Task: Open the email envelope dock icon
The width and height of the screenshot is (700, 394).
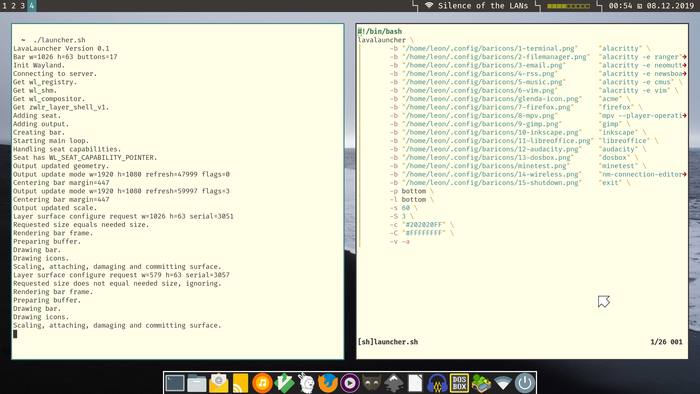Action: [x=218, y=383]
